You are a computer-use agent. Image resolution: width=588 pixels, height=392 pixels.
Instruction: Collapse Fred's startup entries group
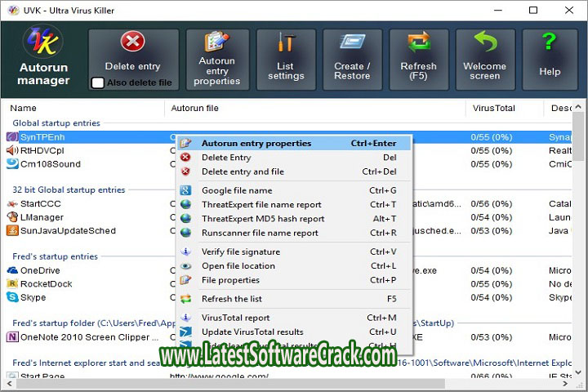click(56, 256)
